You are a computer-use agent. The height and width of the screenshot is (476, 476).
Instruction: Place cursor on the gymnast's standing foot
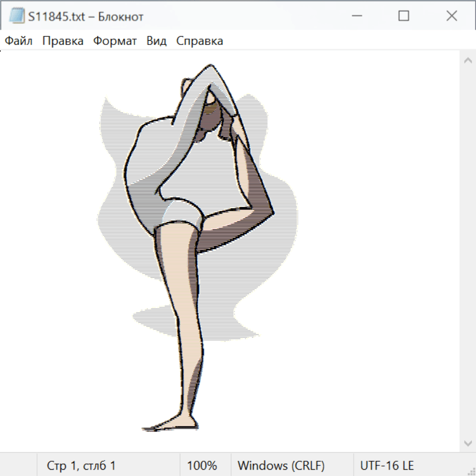tap(169, 425)
